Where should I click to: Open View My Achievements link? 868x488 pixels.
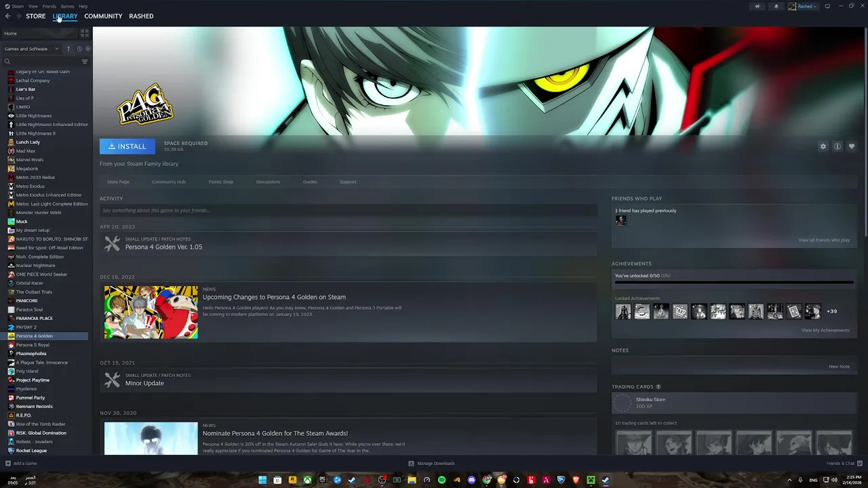click(x=825, y=330)
